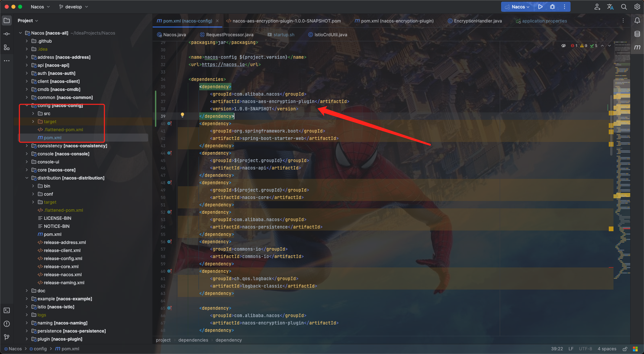
Task: Expand the src folder under config
Action: point(33,113)
